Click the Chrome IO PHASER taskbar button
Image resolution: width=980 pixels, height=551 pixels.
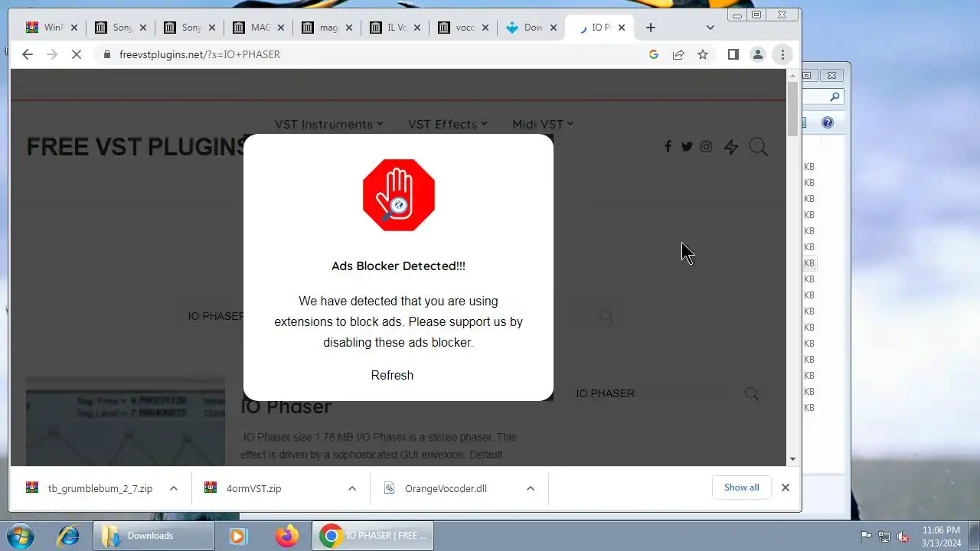tap(373, 536)
